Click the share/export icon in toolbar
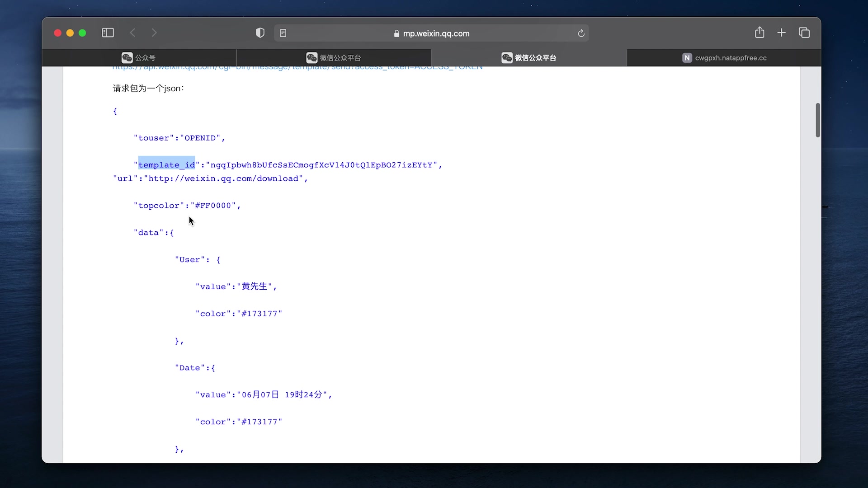Screen dimensions: 868x488 (760, 33)
